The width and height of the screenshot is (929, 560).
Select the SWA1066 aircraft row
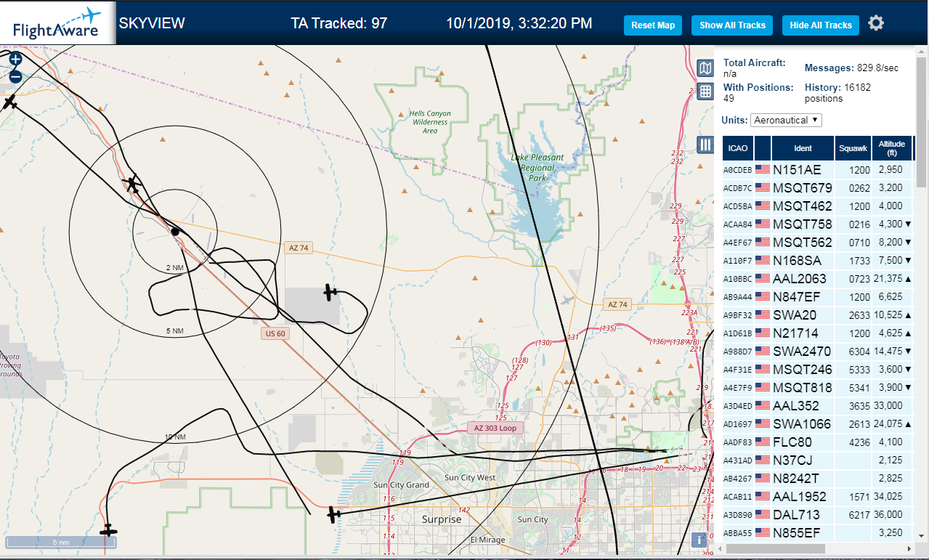(x=818, y=423)
